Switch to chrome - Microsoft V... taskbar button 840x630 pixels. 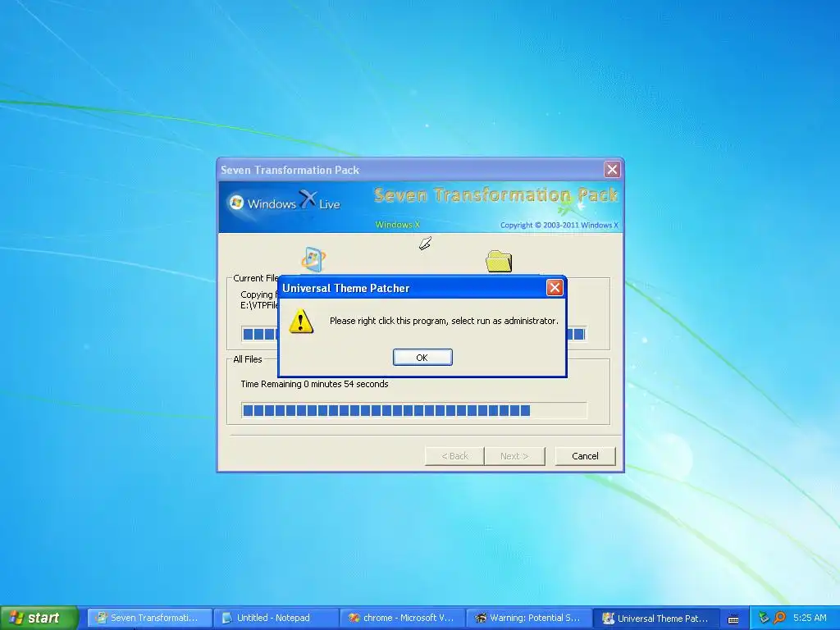coord(402,619)
